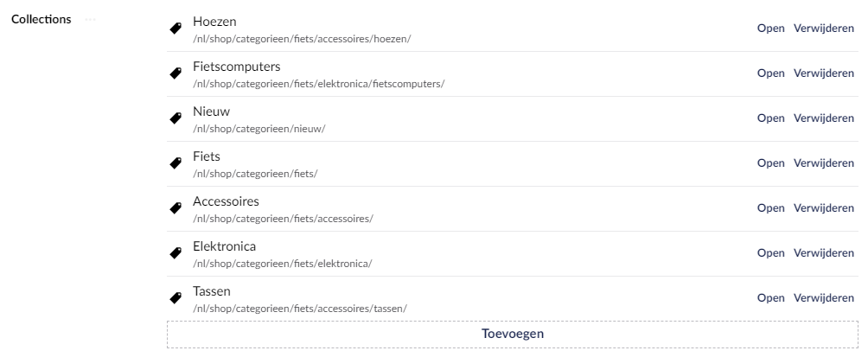Remove the Hoezen collection via Verwijderen

click(x=823, y=29)
